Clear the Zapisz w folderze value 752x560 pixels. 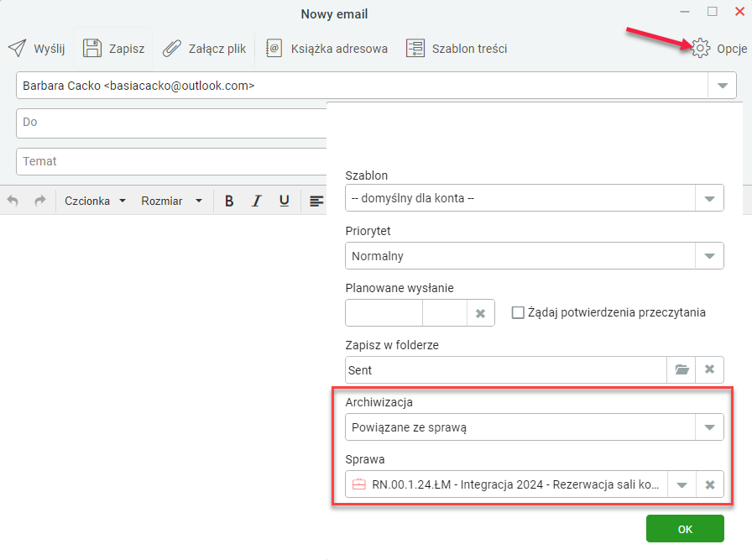710,369
